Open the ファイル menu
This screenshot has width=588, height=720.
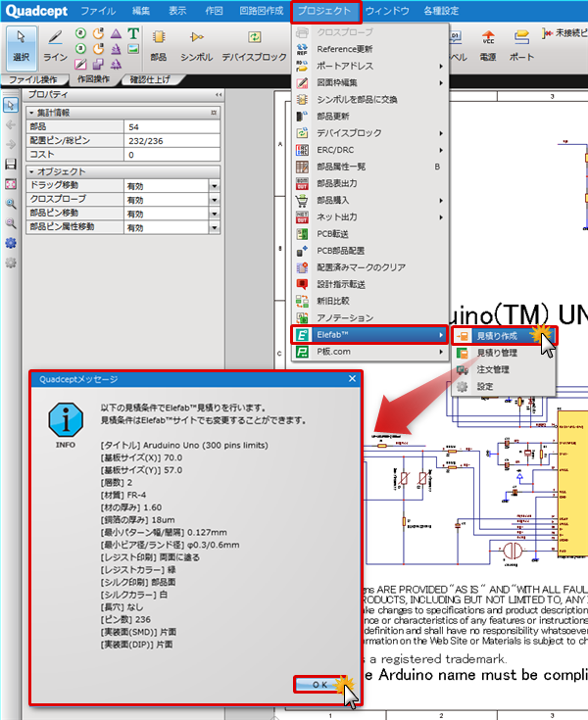tap(98, 11)
